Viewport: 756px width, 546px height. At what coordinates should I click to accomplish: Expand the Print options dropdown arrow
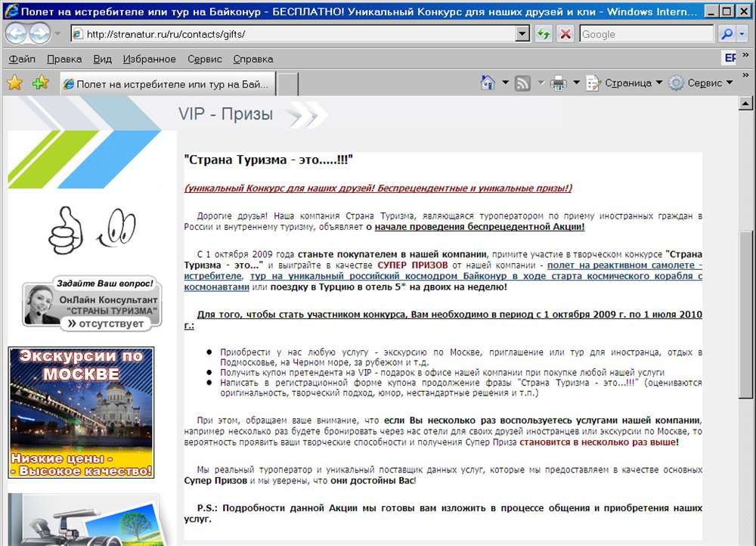pos(576,83)
